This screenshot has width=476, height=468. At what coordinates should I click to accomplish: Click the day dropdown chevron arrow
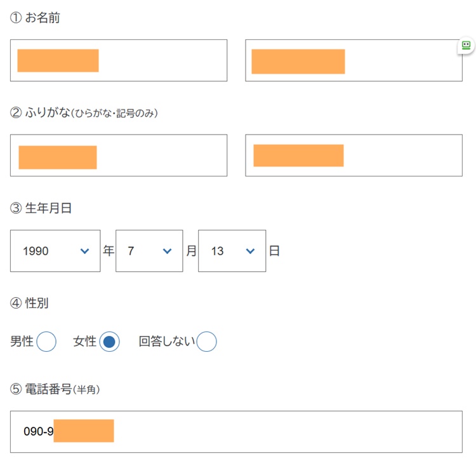point(250,251)
